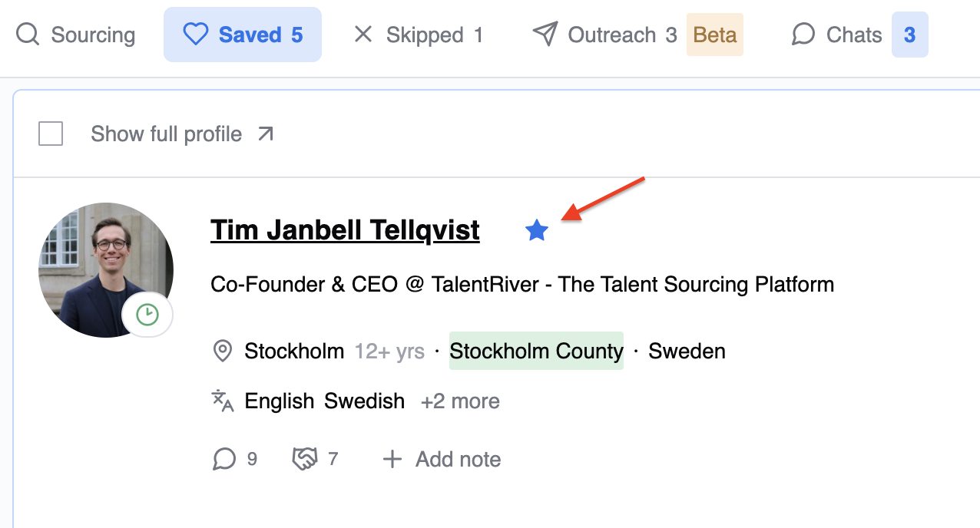Screen dimensions: 980x528
Task: Click the clock status badge on avatar
Action: click(147, 315)
